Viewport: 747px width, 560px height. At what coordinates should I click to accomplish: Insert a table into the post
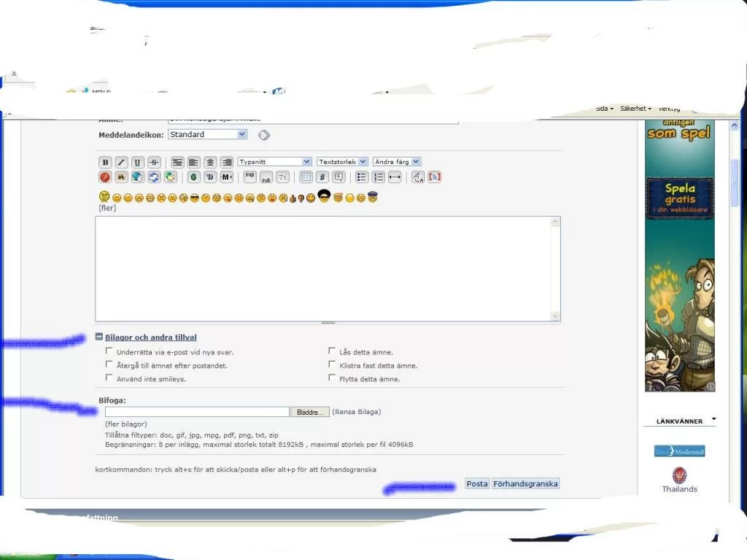pos(305,176)
